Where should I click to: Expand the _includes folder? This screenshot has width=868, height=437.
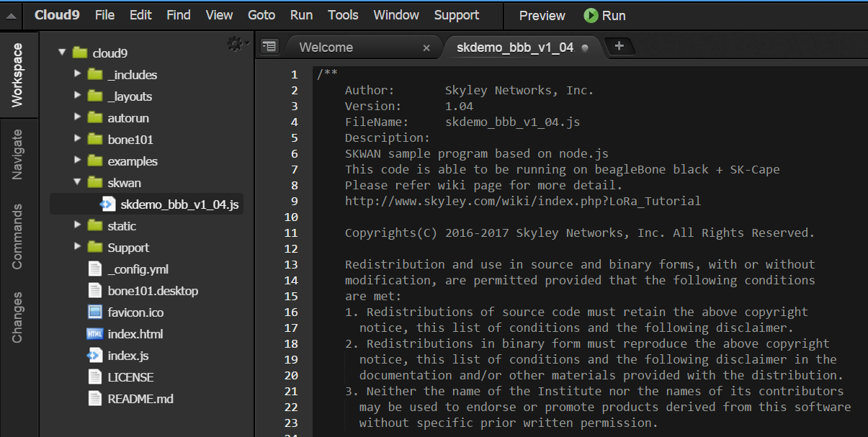pyautogui.click(x=78, y=74)
